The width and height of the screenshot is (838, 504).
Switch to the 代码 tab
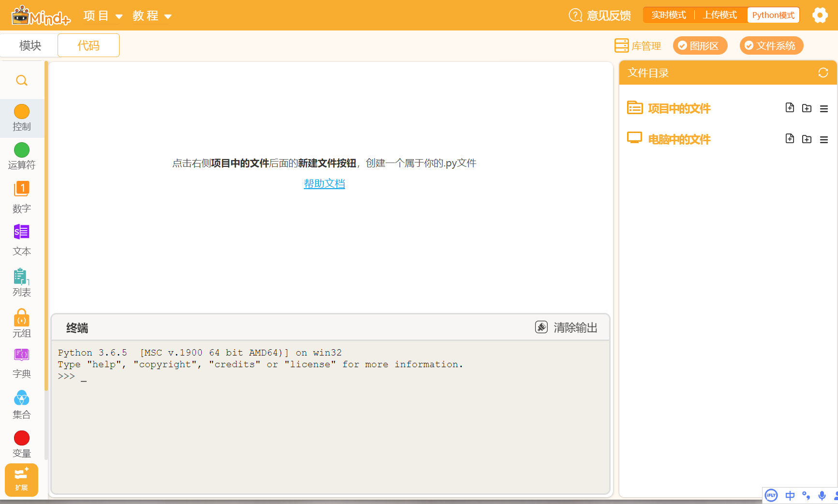tap(89, 45)
